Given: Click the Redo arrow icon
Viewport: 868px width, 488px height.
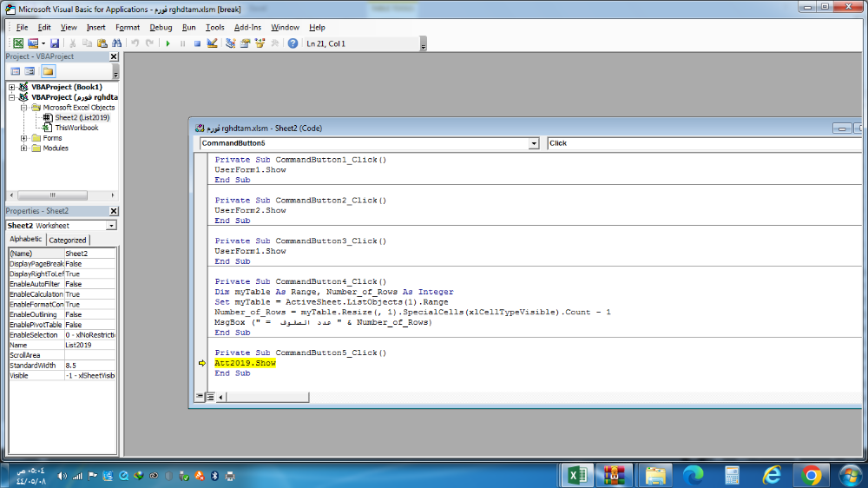Looking at the screenshot, I should pos(149,43).
